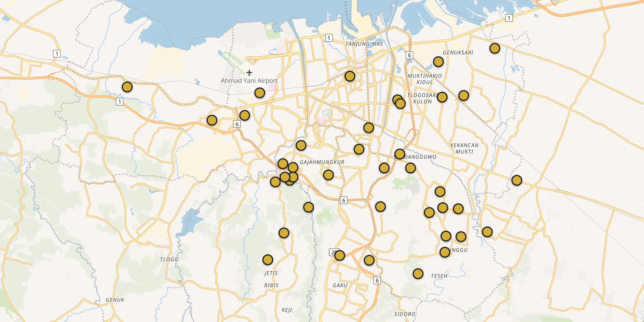Click the route 1 shield in the map's northeast corner

(x=509, y=18)
